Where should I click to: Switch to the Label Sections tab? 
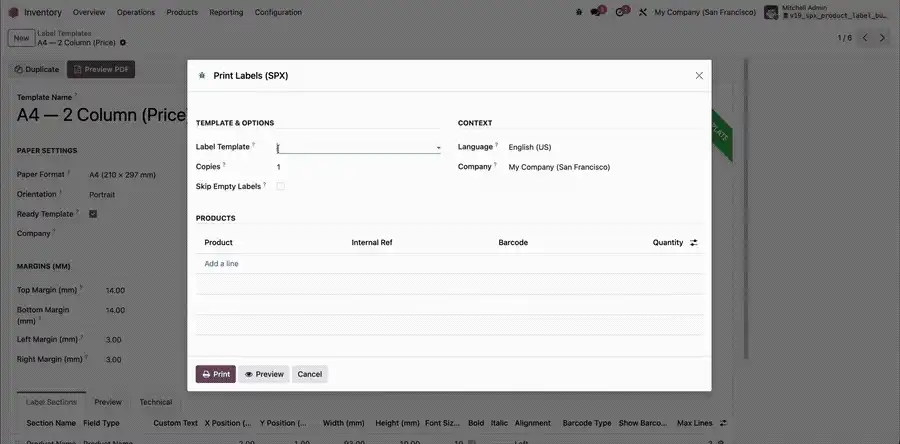51,402
